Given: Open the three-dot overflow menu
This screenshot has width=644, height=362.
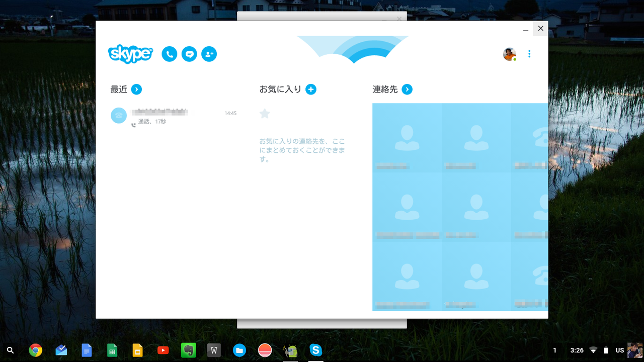Looking at the screenshot, I should (529, 54).
